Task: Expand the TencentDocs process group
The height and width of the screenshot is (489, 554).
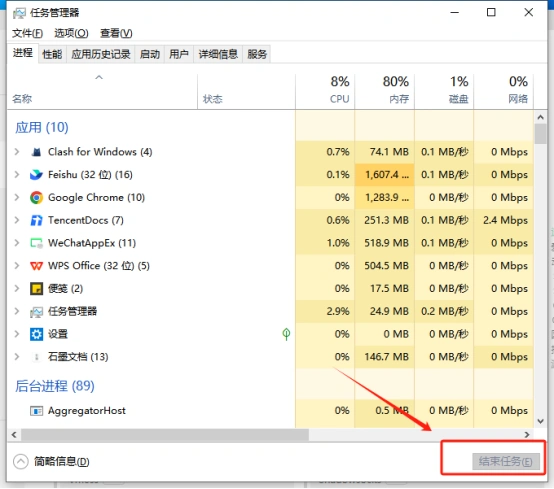Action: tap(17, 220)
